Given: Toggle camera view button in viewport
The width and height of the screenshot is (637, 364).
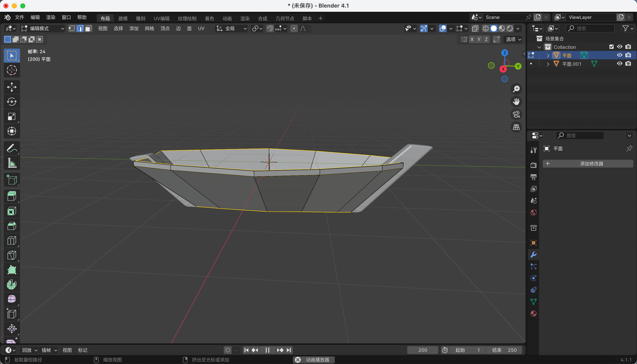Looking at the screenshot, I should click(x=516, y=114).
